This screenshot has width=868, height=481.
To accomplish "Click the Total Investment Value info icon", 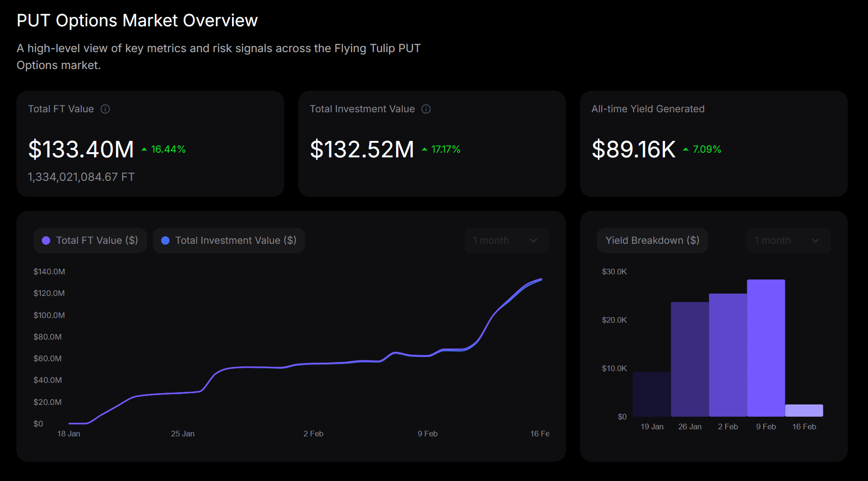I will click(x=426, y=109).
